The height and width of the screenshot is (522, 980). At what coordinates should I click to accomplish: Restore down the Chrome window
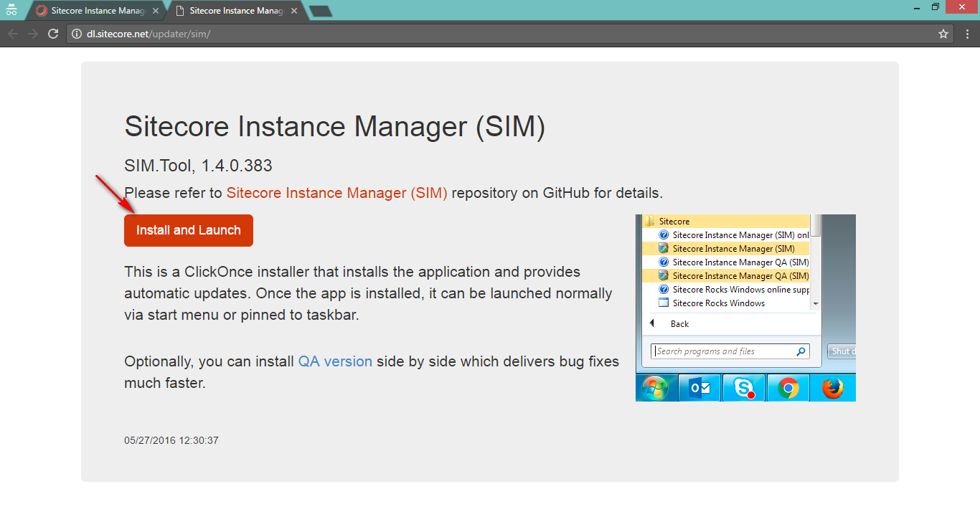tap(936, 7)
